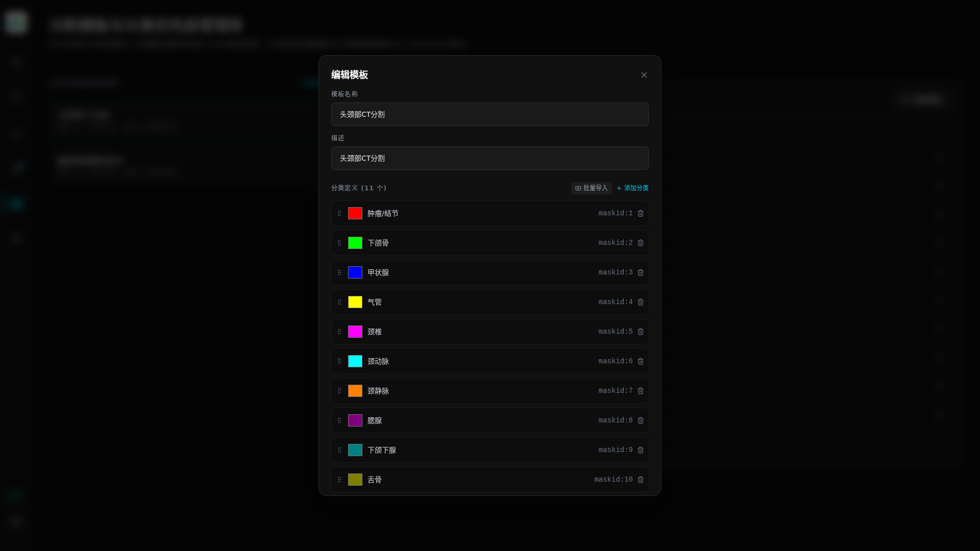This screenshot has width=980, height=551.
Task: Click drag handle beside 颈静脉 class
Action: pyautogui.click(x=339, y=391)
